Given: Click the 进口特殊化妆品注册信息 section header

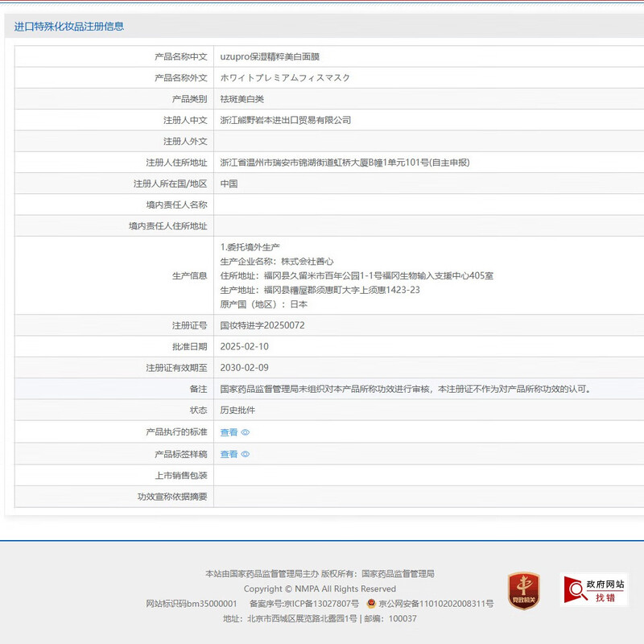Looking at the screenshot, I should pos(69,26).
